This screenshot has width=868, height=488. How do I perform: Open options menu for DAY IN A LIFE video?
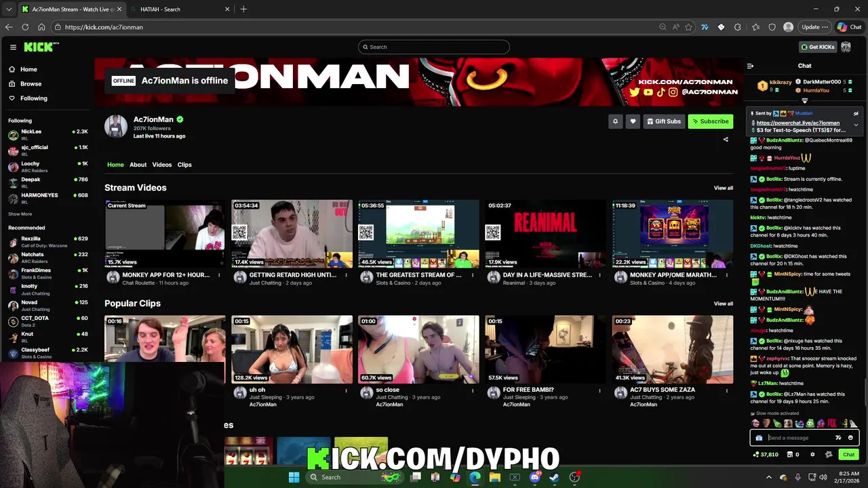[x=599, y=275]
